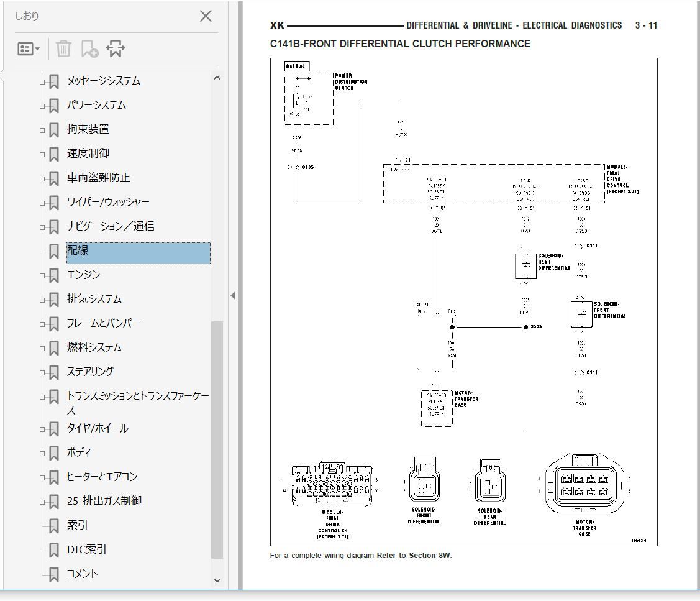Open the パワーシステム bookmark
Image resolution: width=700 pixels, height=601 pixels.
pos(96,105)
